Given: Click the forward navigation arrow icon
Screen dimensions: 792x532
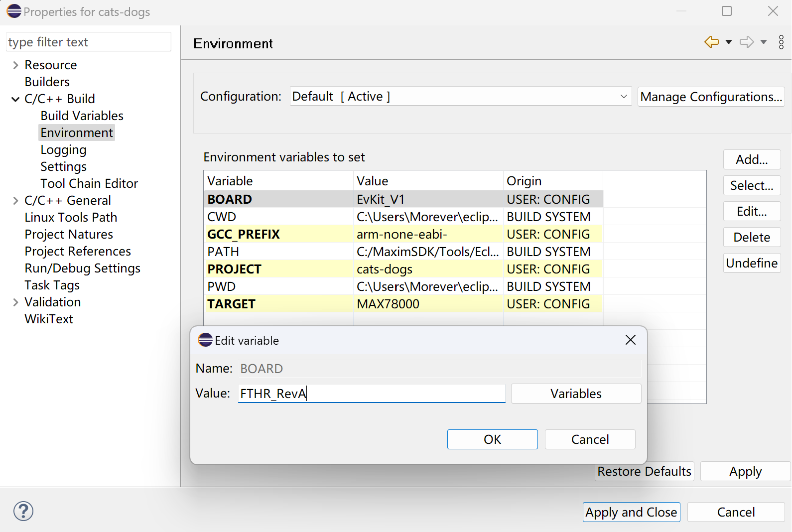Looking at the screenshot, I should [x=747, y=42].
